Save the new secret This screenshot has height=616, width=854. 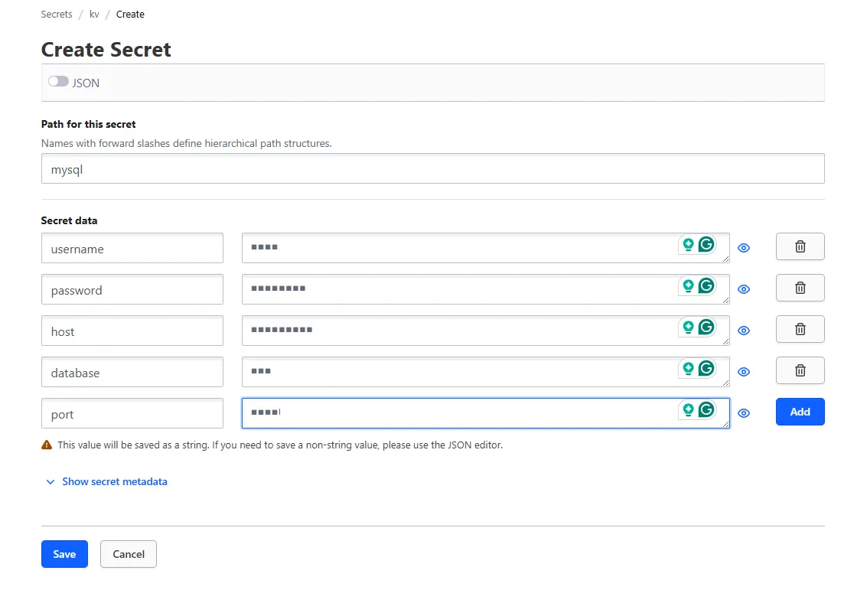pos(64,554)
